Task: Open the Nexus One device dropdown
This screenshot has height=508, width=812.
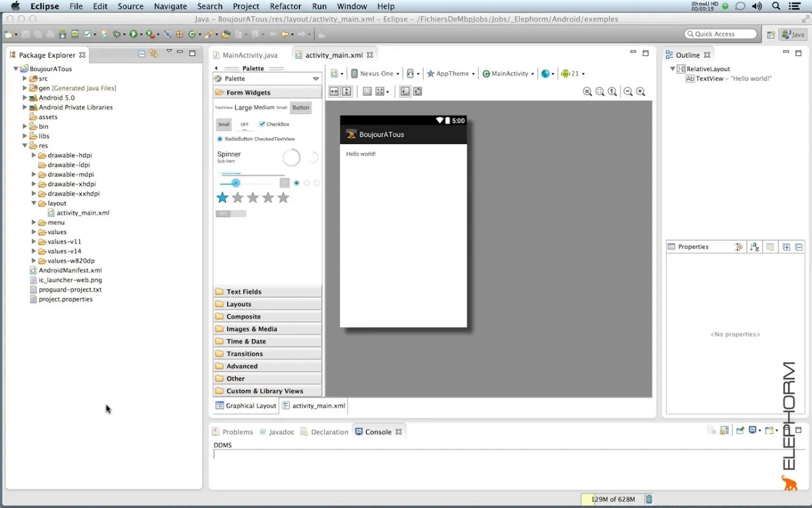Action: (x=375, y=74)
